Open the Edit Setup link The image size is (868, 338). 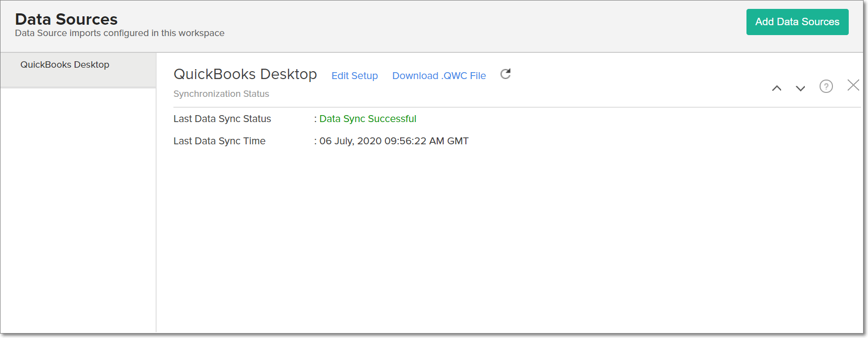click(354, 76)
